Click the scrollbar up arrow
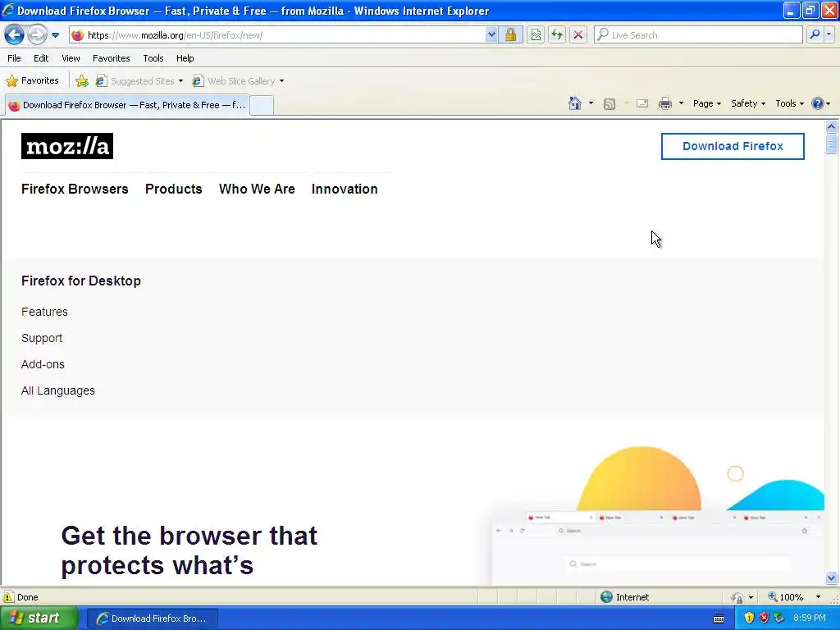840x630 pixels. 832,126
